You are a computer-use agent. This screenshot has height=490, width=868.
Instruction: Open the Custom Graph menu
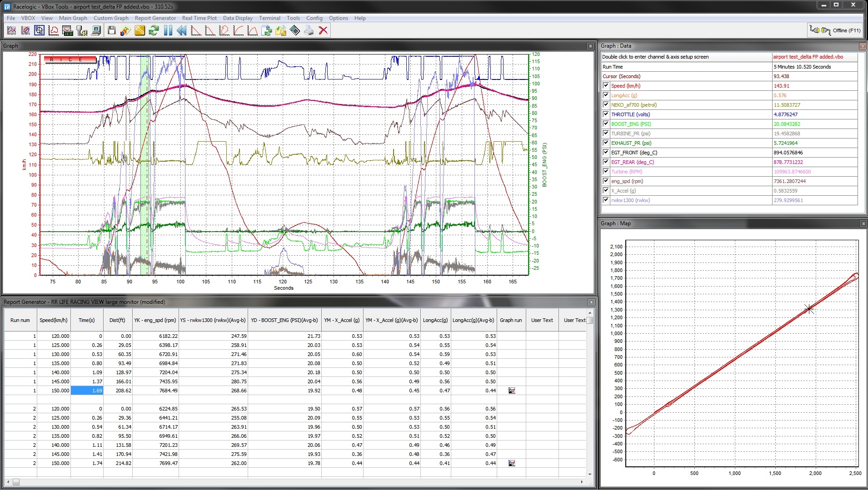click(111, 18)
